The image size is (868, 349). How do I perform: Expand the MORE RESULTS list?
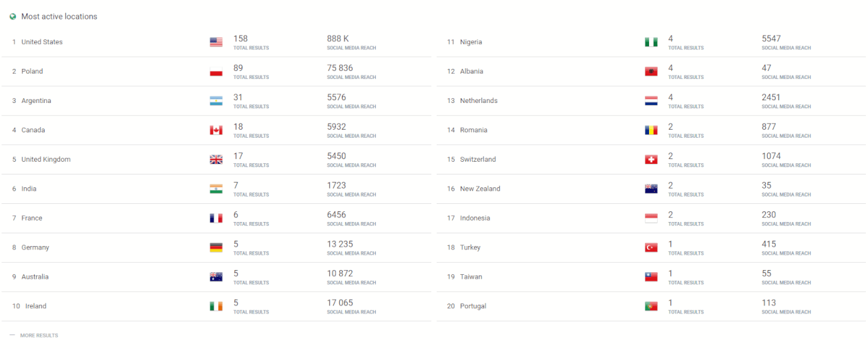tap(39, 336)
